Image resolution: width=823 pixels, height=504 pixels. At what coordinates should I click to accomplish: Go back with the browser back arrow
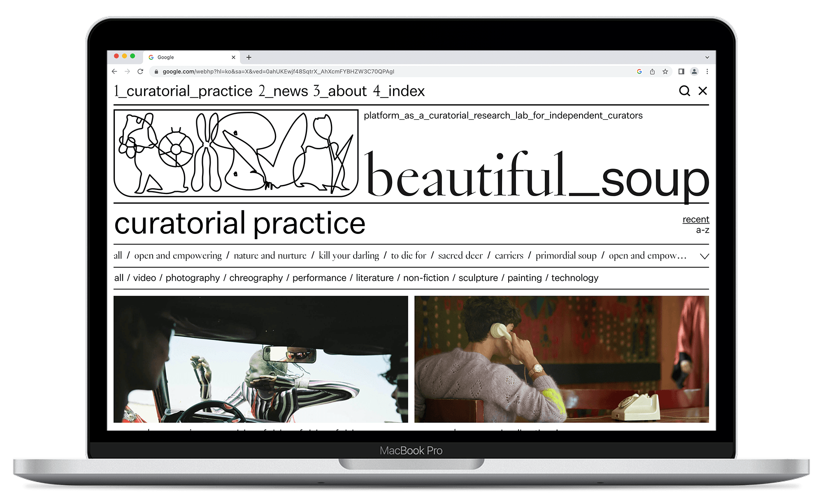114,72
